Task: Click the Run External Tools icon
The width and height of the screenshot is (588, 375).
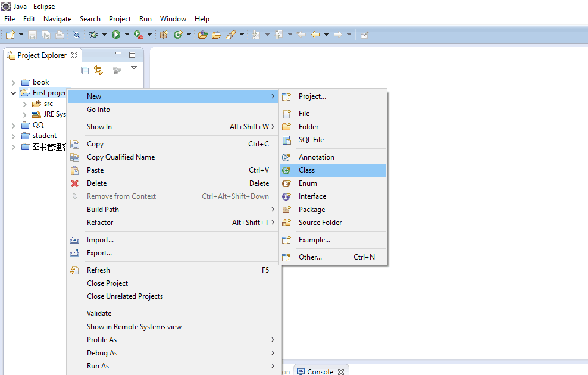Action: click(x=139, y=35)
